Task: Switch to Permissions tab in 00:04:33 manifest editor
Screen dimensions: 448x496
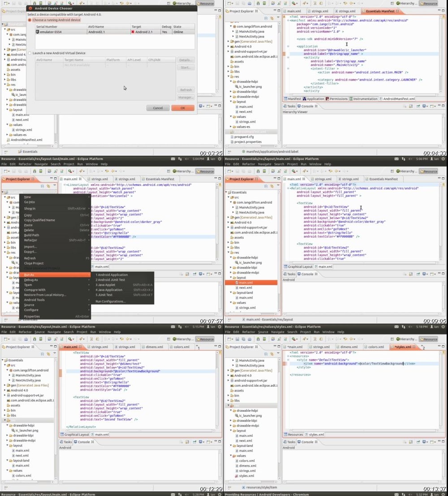Action: click(336, 98)
